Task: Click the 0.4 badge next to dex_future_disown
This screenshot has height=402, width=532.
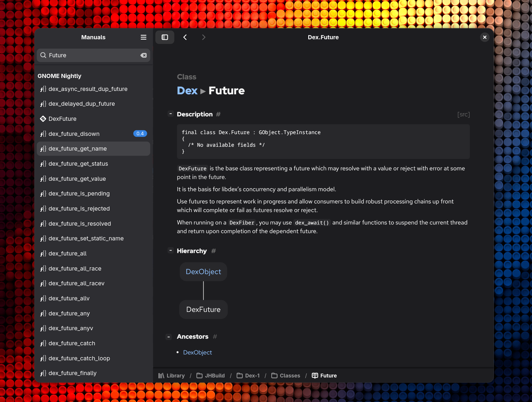Action: (x=140, y=134)
